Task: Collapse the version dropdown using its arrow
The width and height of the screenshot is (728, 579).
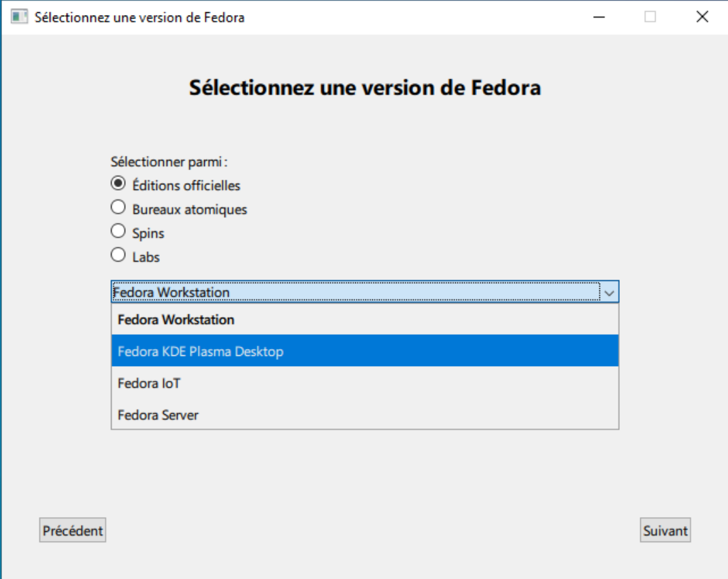Action: click(609, 293)
